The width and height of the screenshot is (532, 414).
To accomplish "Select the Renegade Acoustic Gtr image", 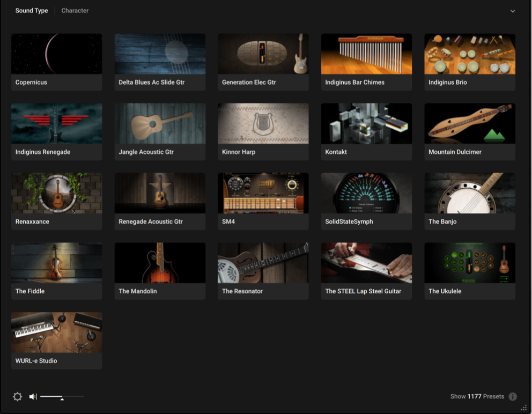I will 160,193.
